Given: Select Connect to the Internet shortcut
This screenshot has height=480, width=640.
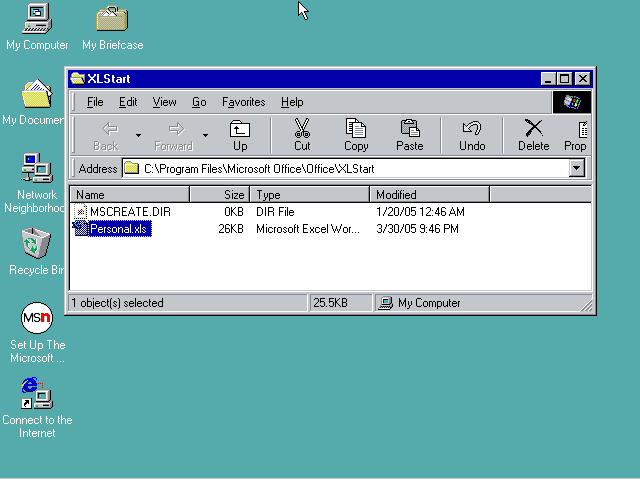Looking at the screenshot, I should click(x=37, y=408).
